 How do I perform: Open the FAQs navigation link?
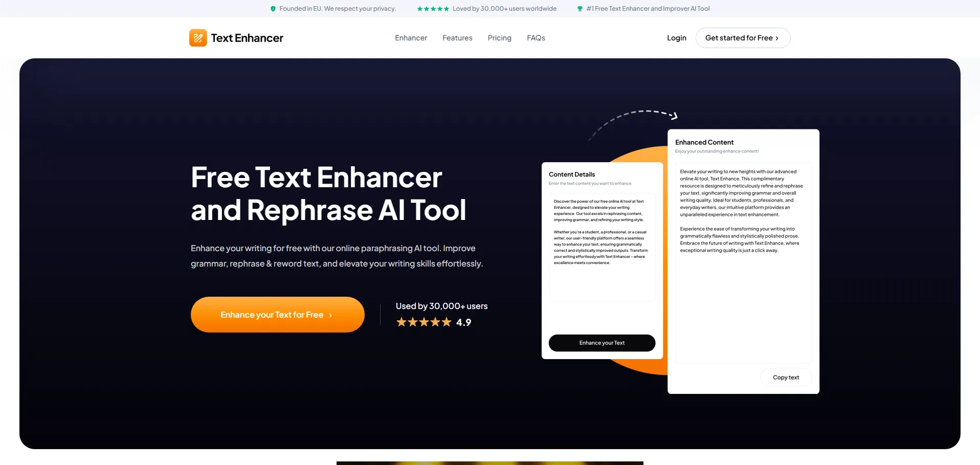click(x=536, y=38)
